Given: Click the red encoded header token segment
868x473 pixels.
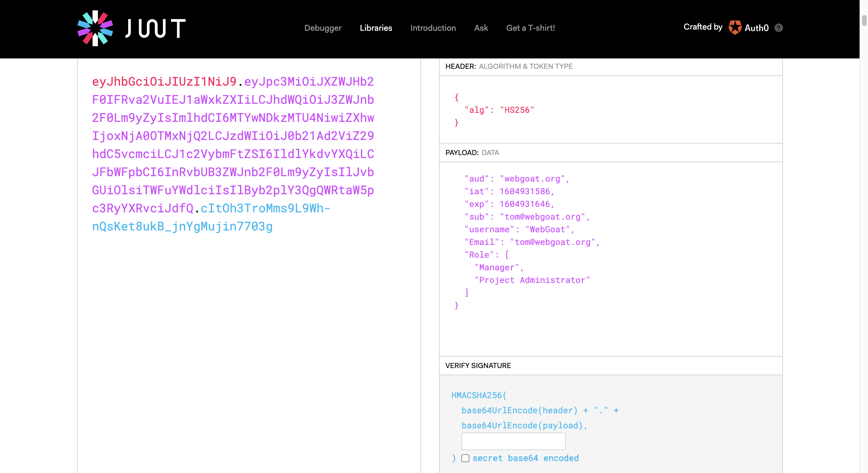Looking at the screenshot, I should [x=164, y=81].
